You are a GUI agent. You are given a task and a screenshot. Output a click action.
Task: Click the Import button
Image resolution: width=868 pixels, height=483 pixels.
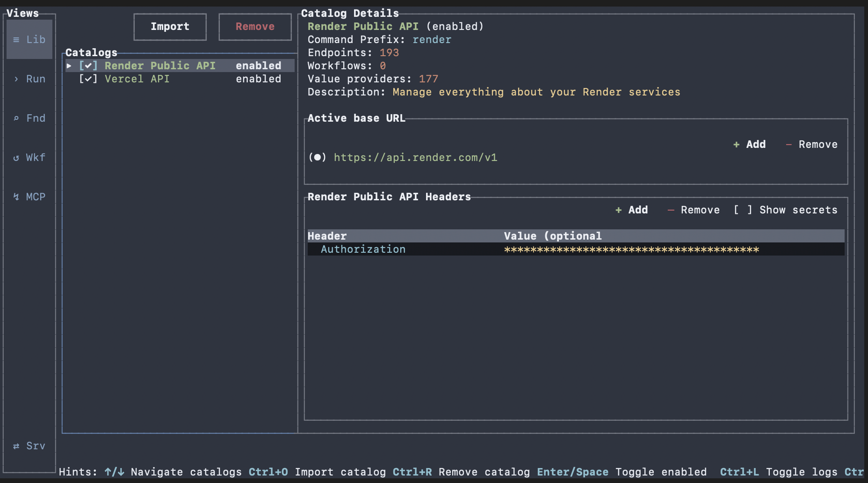170,27
